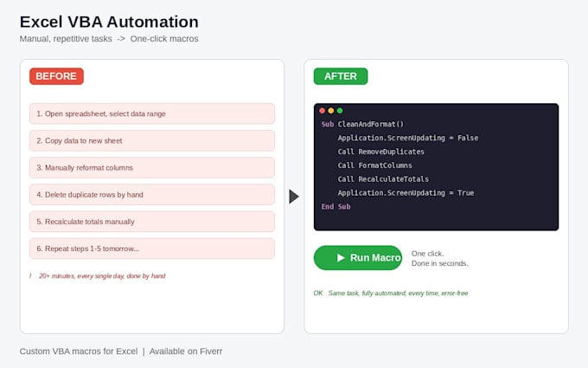Click the ScreenUpdating = True code line

point(406,193)
